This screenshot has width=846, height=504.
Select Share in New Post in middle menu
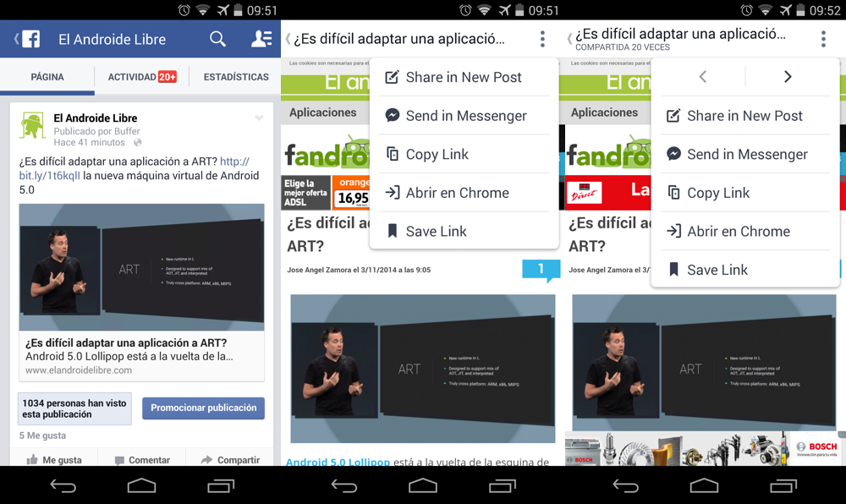click(463, 77)
